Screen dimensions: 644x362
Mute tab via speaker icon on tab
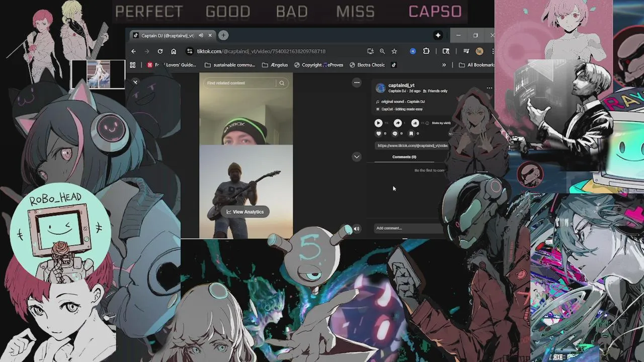click(201, 35)
